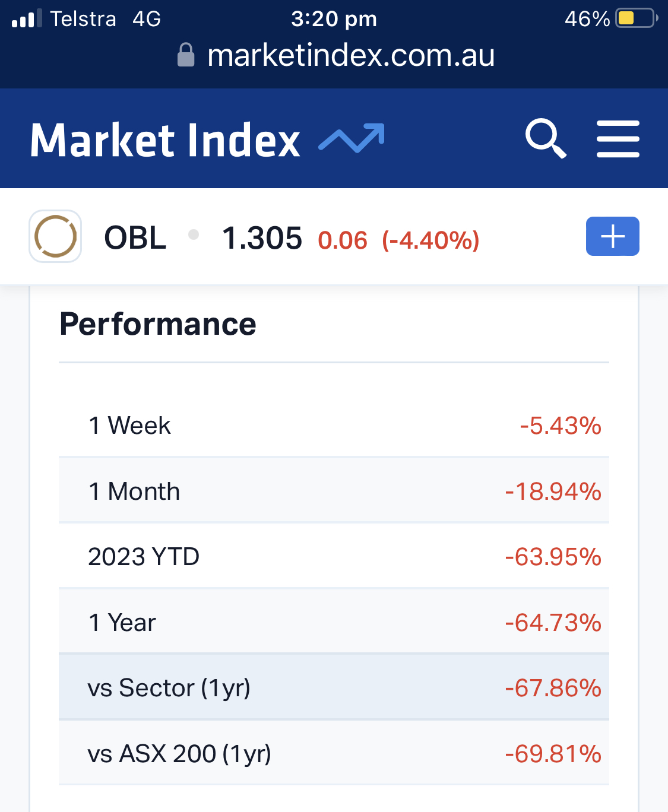Select the 1 Week performance row
This screenshot has width=668, height=812.
pos(334,426)
